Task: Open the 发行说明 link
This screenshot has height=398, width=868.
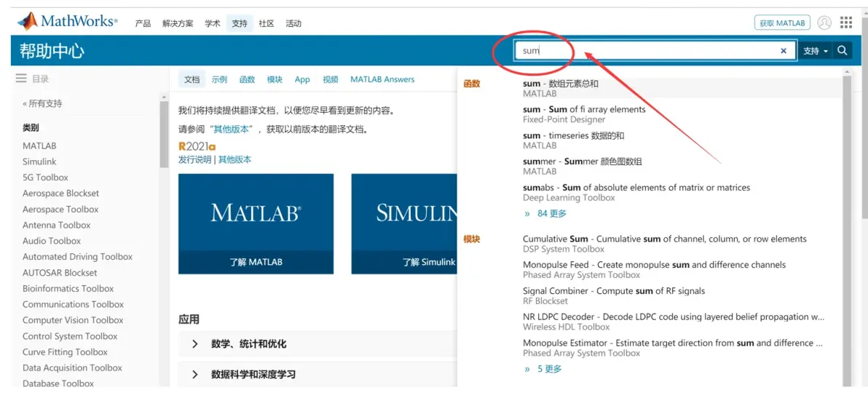Action: 195,159
